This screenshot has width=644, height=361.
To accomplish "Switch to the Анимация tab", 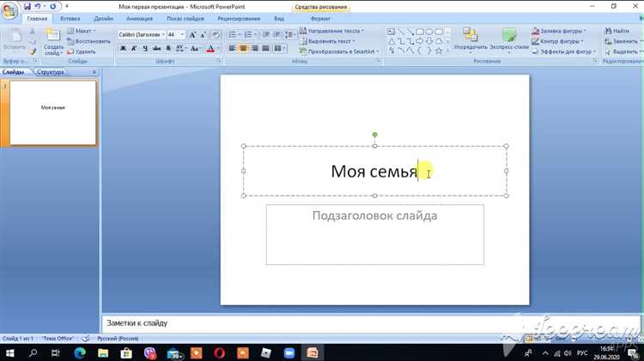I will point(139,19).
